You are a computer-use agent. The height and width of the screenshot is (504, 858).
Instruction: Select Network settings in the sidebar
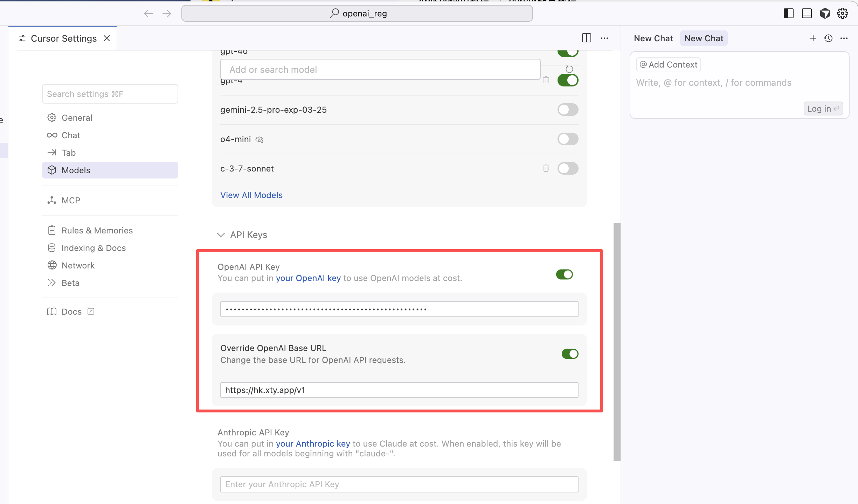tap(78, 265)
